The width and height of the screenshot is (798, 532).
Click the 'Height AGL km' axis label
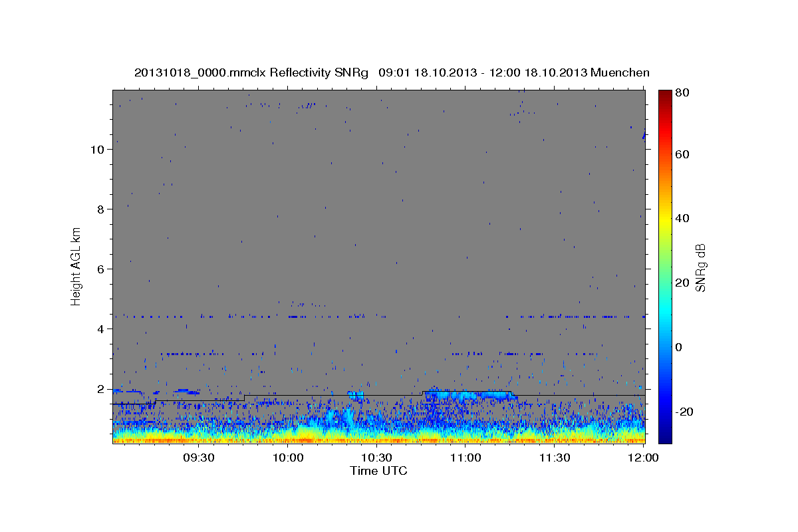click(76, 266)
